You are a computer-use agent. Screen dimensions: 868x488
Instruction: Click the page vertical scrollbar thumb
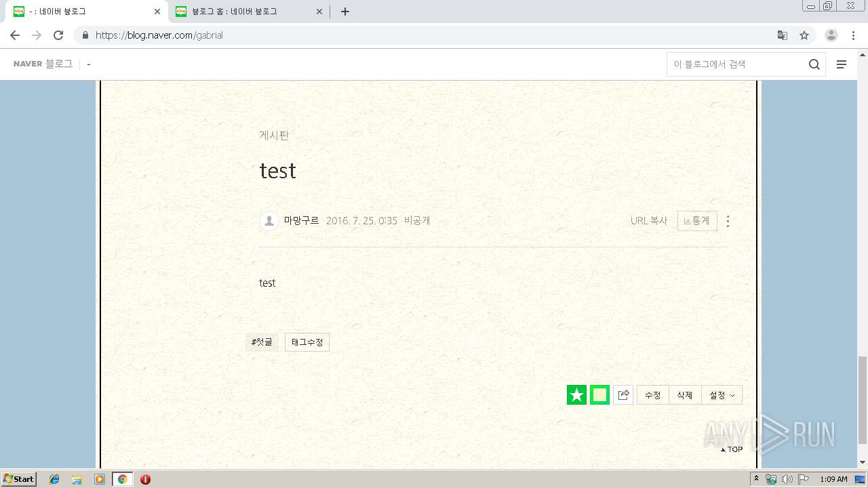863,400
